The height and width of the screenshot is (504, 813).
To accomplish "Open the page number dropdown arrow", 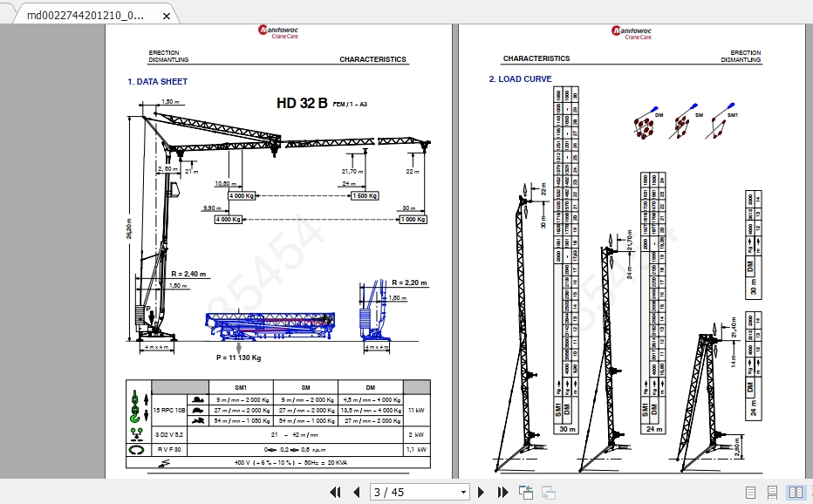I will (x=463, y=492).
